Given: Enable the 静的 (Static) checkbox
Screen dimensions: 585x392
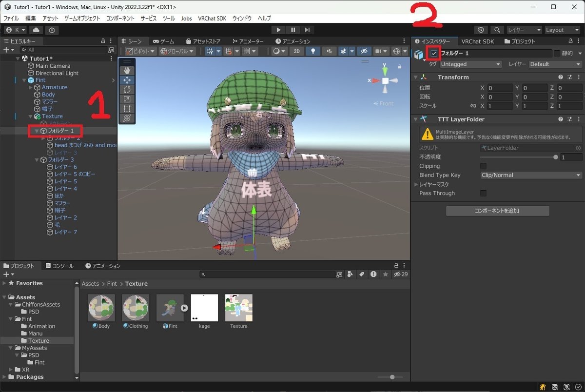Looking at the screenshot, I should (x=557, y=53).
